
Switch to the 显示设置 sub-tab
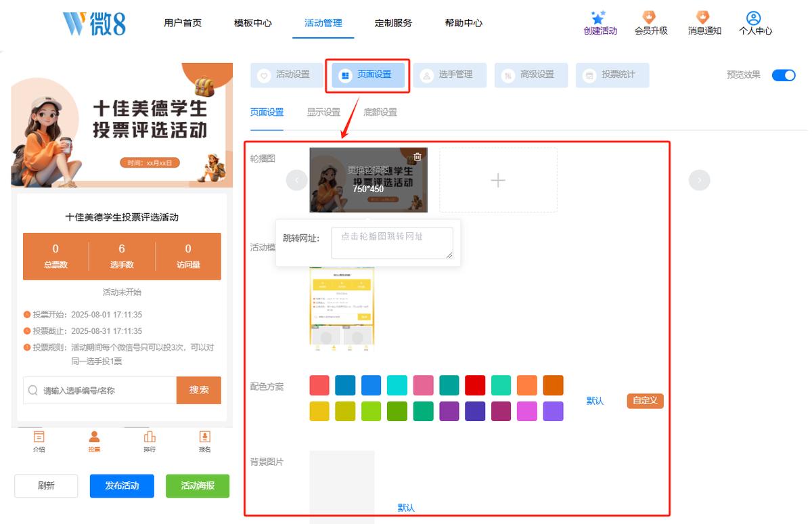pos(323,112)
